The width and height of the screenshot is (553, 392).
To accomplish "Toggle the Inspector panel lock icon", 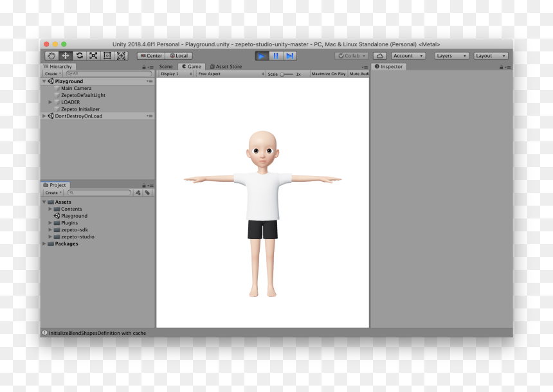I will tap(501, 67).
